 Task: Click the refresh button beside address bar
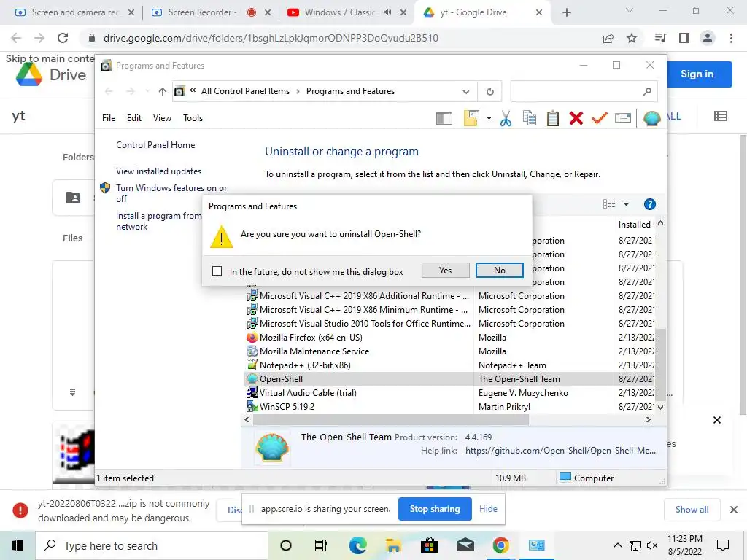click(489, 91)
